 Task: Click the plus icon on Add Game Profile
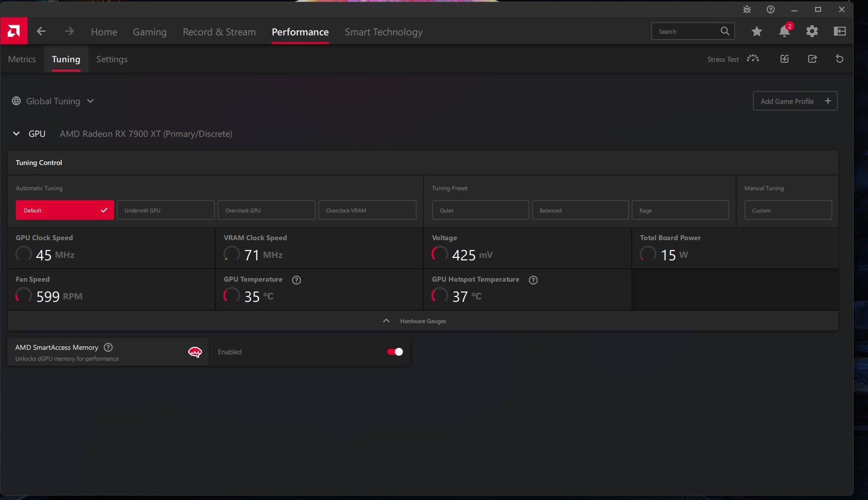(828, 101)
